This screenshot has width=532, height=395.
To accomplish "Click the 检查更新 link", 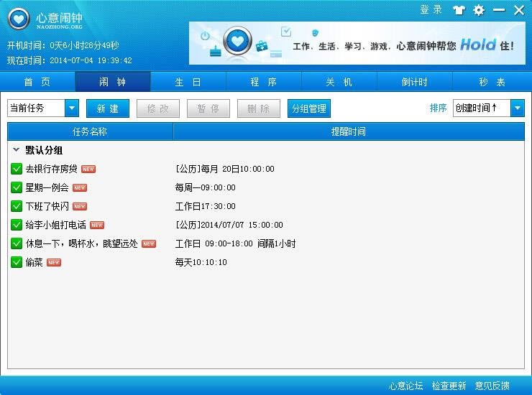I will (449, 386).
